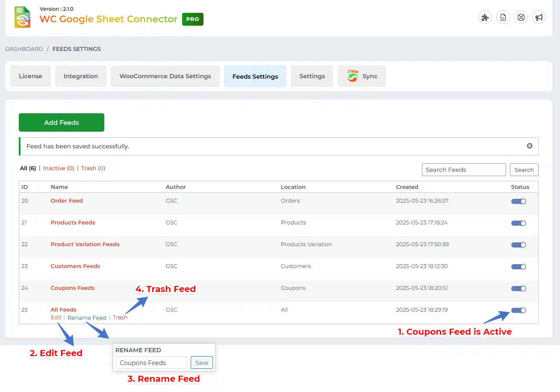Click the megaphone announcements icon

click(x=539, y=18)
